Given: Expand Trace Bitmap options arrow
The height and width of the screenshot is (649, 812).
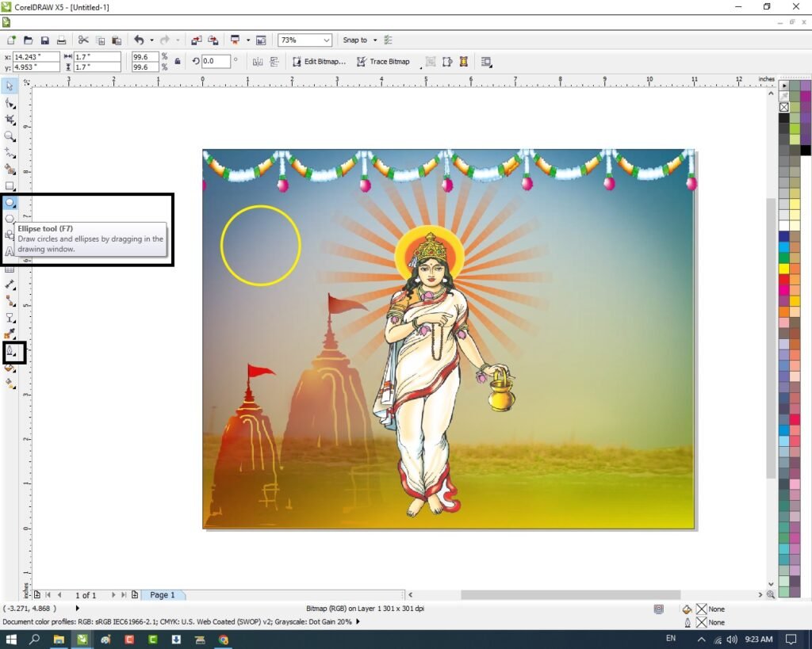Looking at the screenshot, I should click(420, 67).
